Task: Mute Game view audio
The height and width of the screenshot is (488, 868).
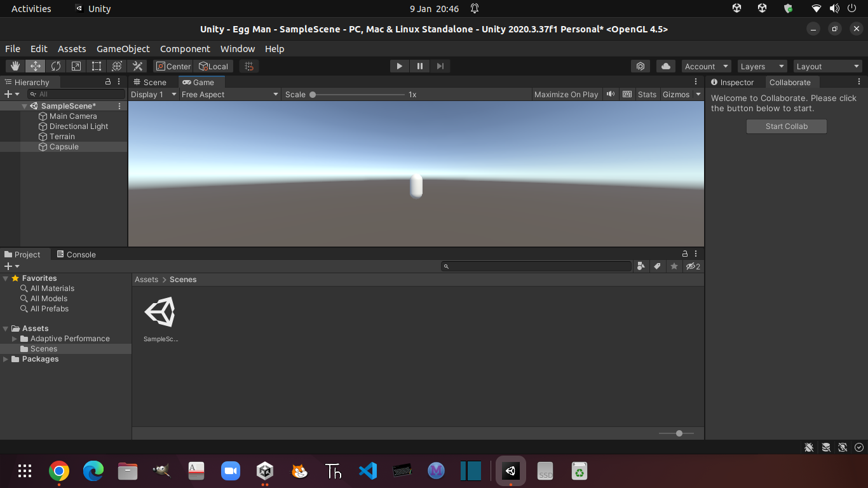Action: click(610, 94)
